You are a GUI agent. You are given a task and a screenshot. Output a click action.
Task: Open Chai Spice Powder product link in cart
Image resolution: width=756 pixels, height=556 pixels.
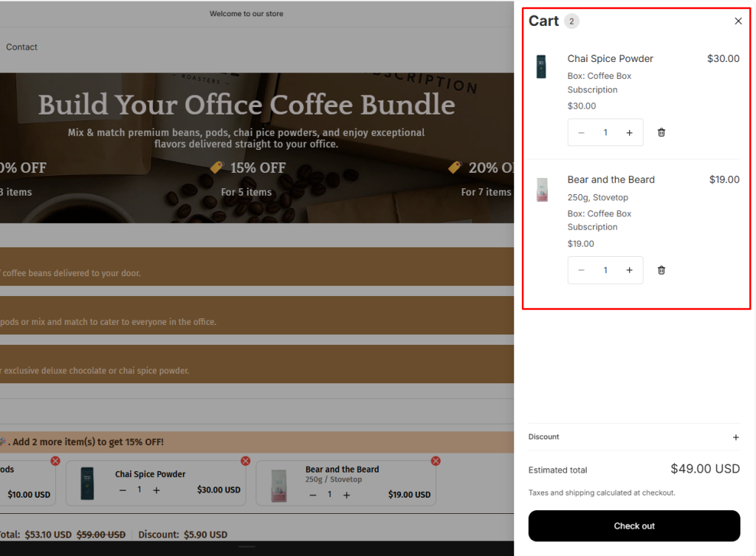610,59
